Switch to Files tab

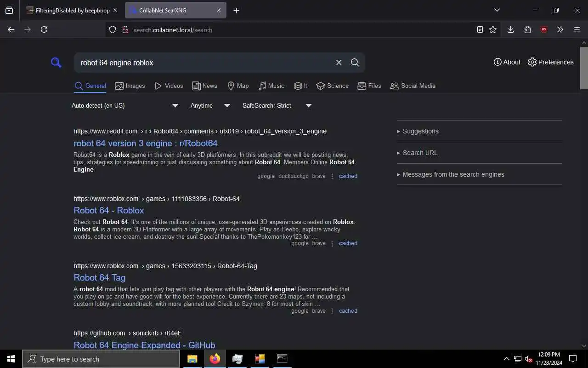369,86
